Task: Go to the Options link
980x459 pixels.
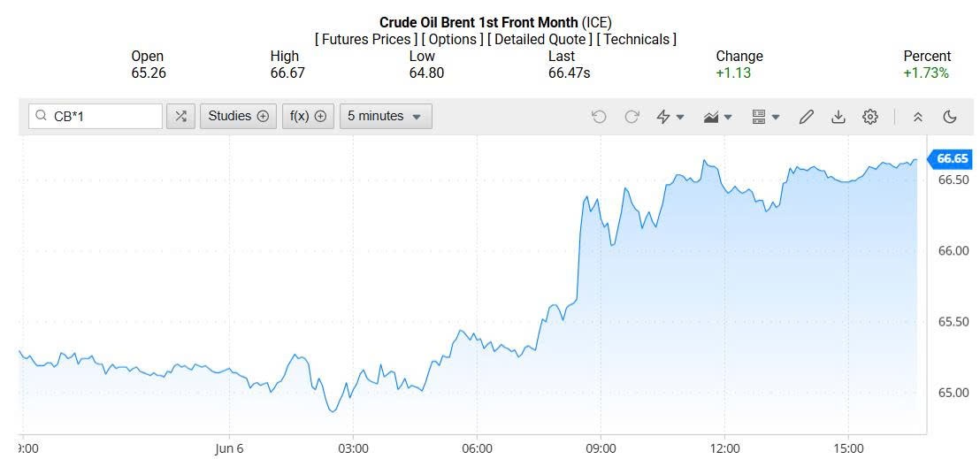Action: coord(453,39)
